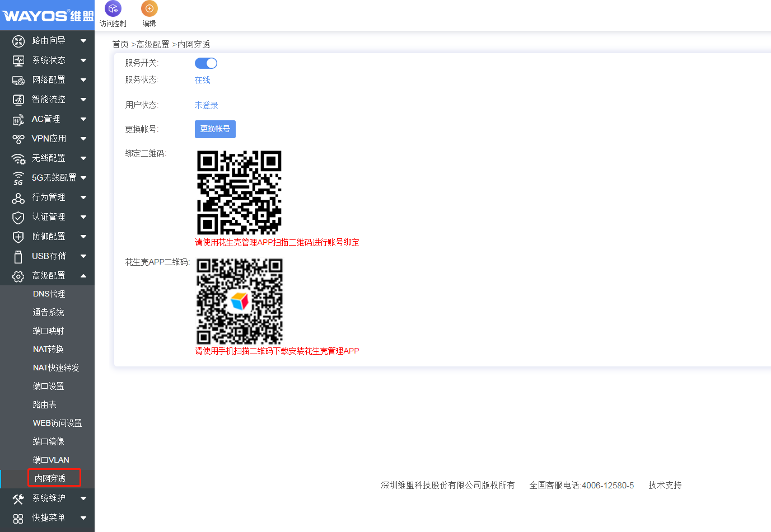The image size is (771, 532).
Task: Select 内网穿透 submenu item
Action: pos(50,478)
